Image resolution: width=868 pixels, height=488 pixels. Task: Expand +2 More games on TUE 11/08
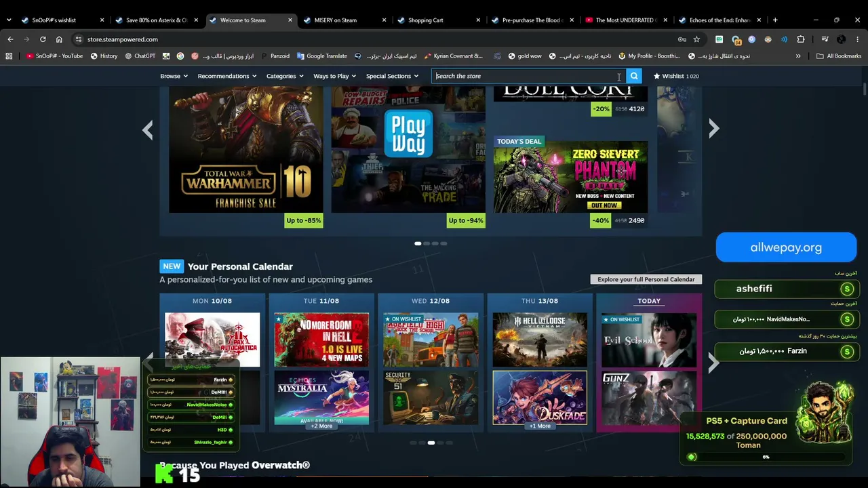(321, 426)
